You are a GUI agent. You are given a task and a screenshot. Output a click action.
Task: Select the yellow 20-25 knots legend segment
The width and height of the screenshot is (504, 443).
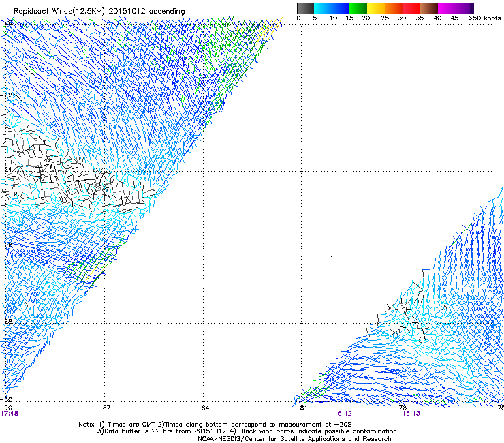point(376,8)
